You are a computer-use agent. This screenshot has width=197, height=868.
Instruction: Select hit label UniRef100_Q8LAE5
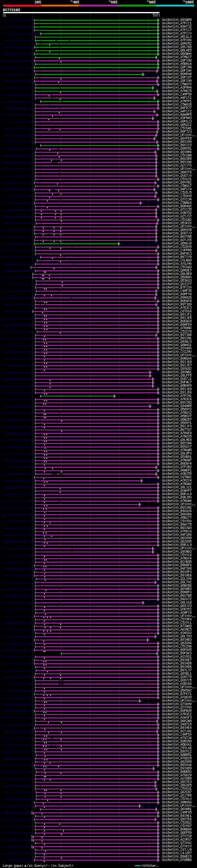[x=177, y=50]
